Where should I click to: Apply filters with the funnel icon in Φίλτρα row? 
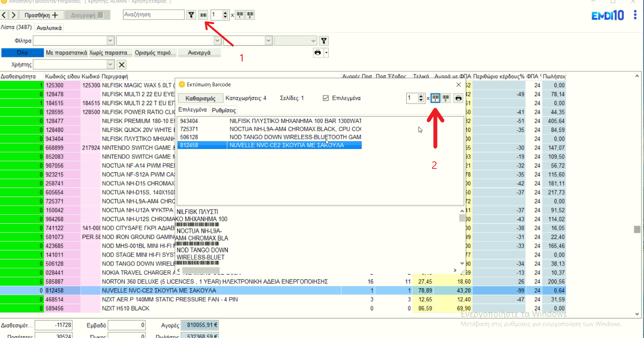click(324, 40)
